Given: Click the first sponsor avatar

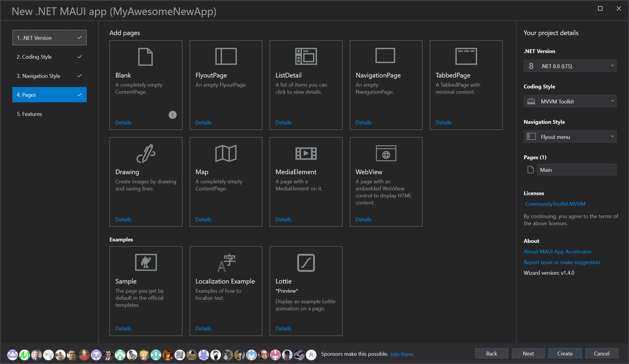Looking at the screenshot, I should (13, 355).
